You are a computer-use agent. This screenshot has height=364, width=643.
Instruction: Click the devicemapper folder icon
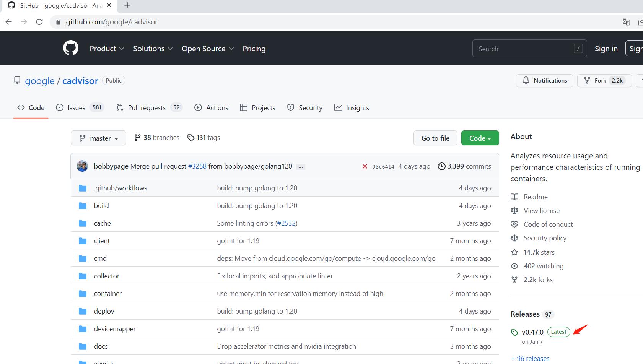tap(83, 329)
